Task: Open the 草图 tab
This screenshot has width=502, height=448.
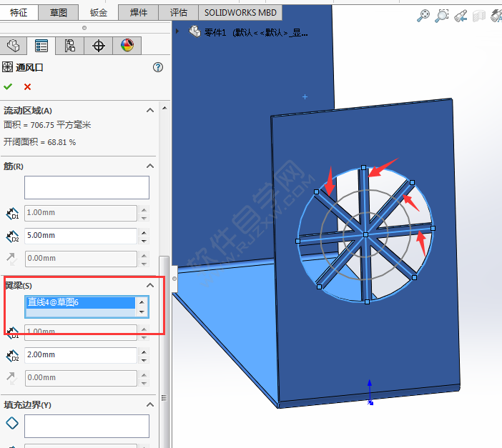Action: tap(58, 12)
